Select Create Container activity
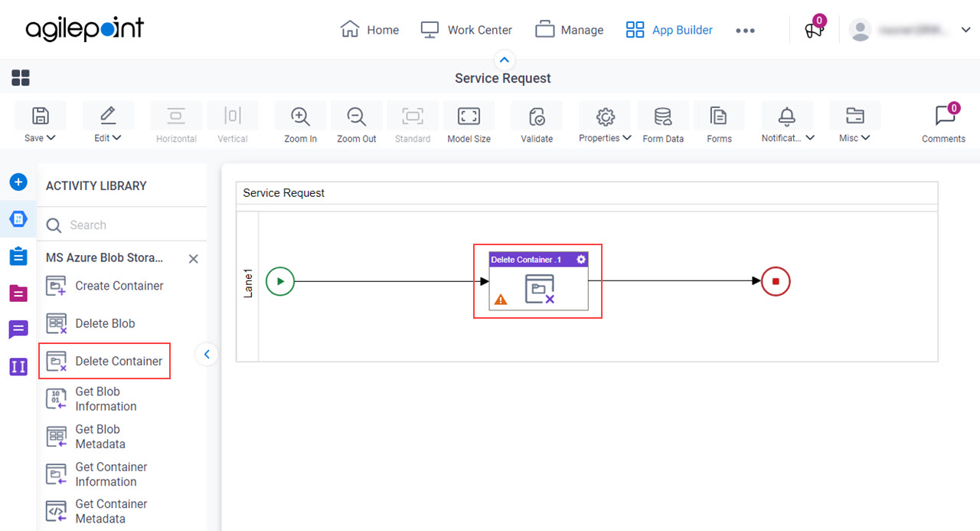Viewport: 980px width, 531px height. coord(105,286)
